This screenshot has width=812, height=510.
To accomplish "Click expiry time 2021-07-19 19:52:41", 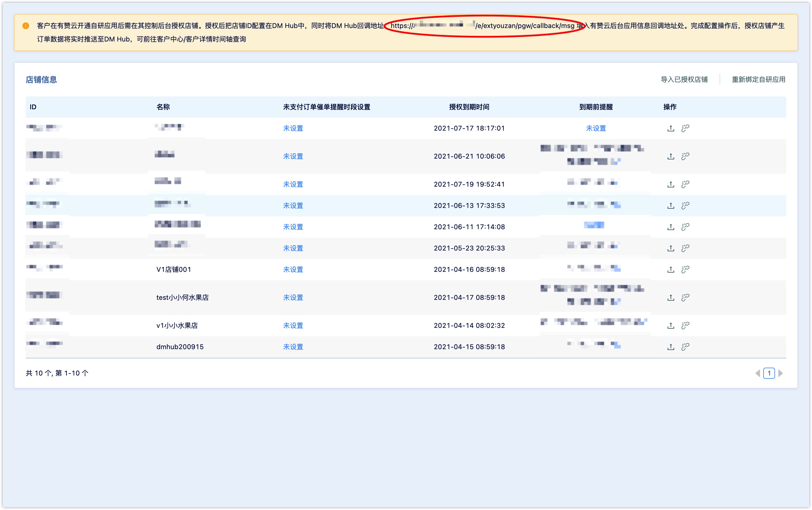I will [469, 184].
